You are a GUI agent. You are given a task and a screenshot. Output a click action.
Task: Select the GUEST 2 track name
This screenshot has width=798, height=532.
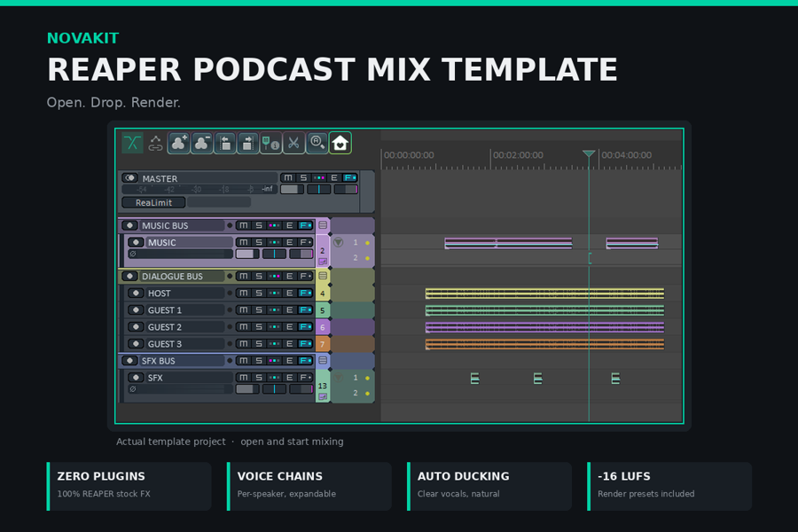coord(164,327)
